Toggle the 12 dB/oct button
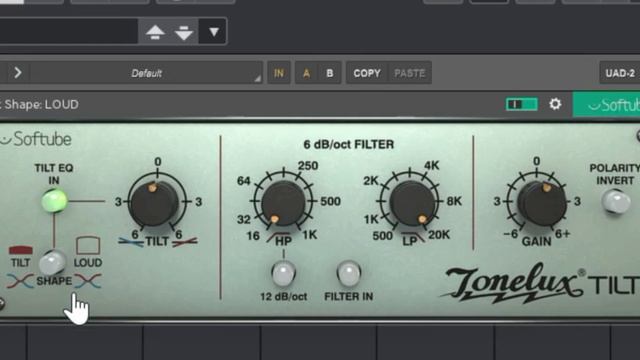 283,273
